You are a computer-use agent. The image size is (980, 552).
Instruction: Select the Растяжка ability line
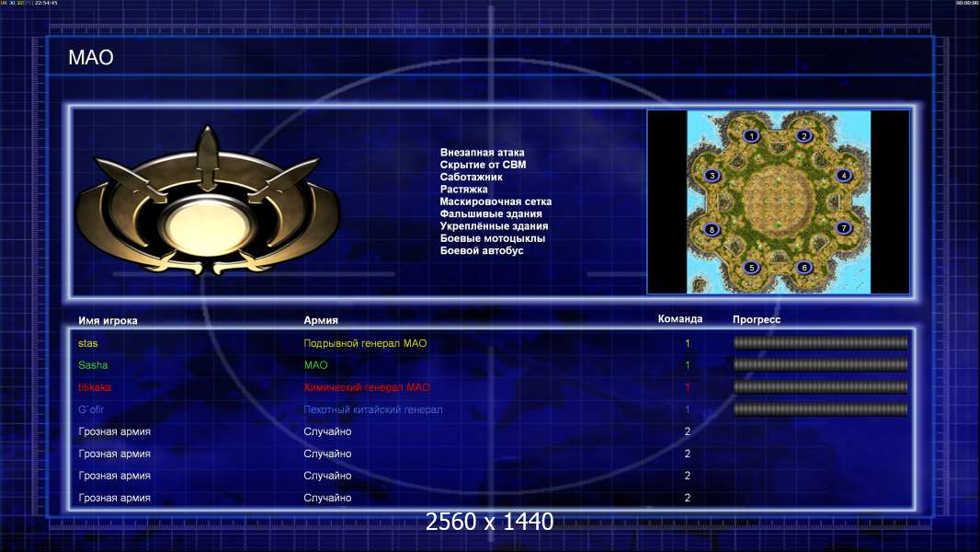[463, 189]
